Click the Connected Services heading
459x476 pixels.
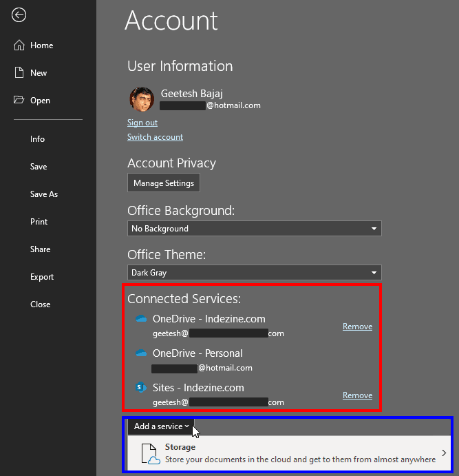point(184,299)
